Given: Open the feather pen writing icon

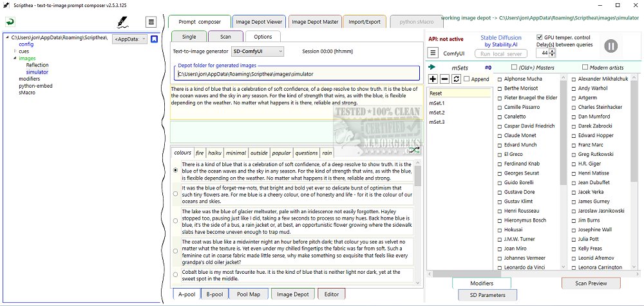Looking at the screenshot, I should pos(122,22).
